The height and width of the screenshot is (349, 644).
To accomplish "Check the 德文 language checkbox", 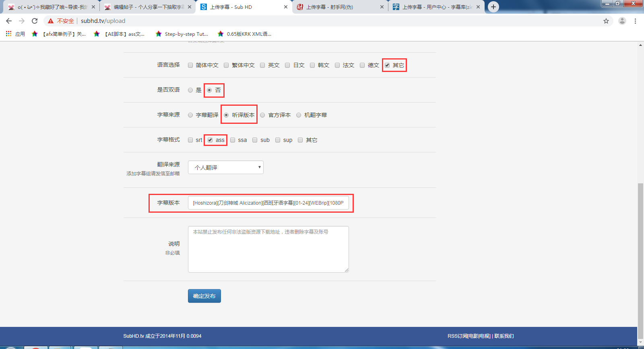I will point(362,65).
